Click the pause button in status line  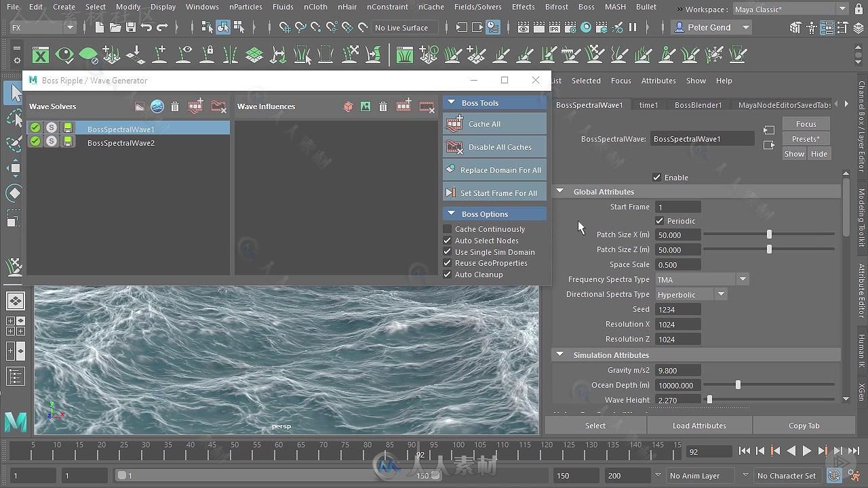(x=633, y=28)
